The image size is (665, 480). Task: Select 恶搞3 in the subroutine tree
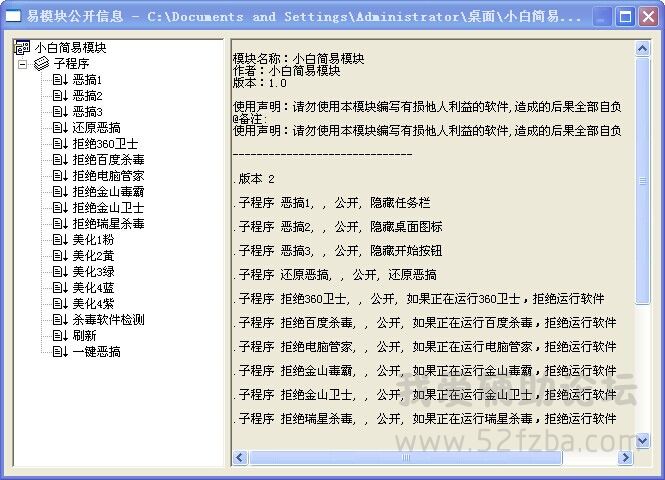[87, 112]
